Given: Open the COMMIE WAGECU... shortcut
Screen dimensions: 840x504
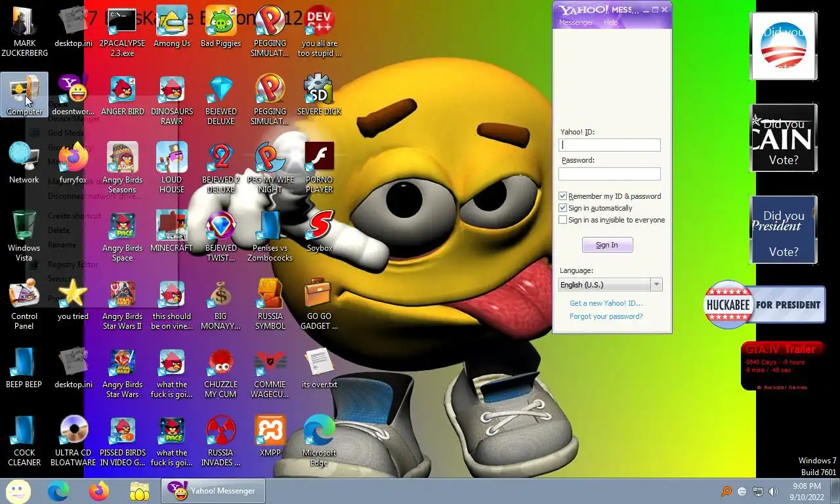Looking at the screenshot, I should tap(270, 373).
